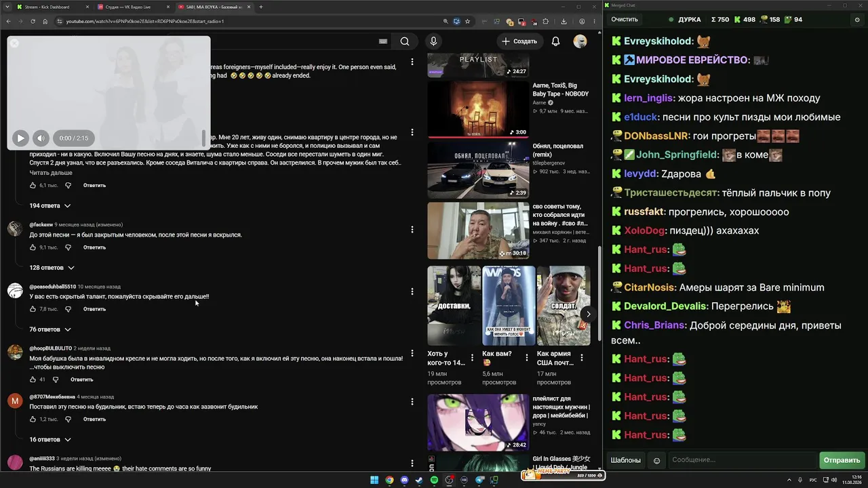Open the 30:18 сво советы video thumbnail
868x488 pixels.
(x=478, y=230)
